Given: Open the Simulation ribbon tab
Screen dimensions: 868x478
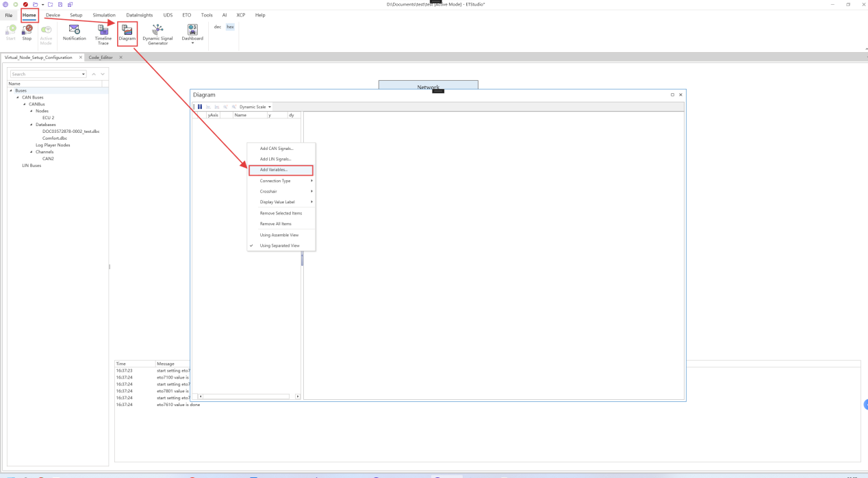Looking at the screenshot, I should click(104, 15).
